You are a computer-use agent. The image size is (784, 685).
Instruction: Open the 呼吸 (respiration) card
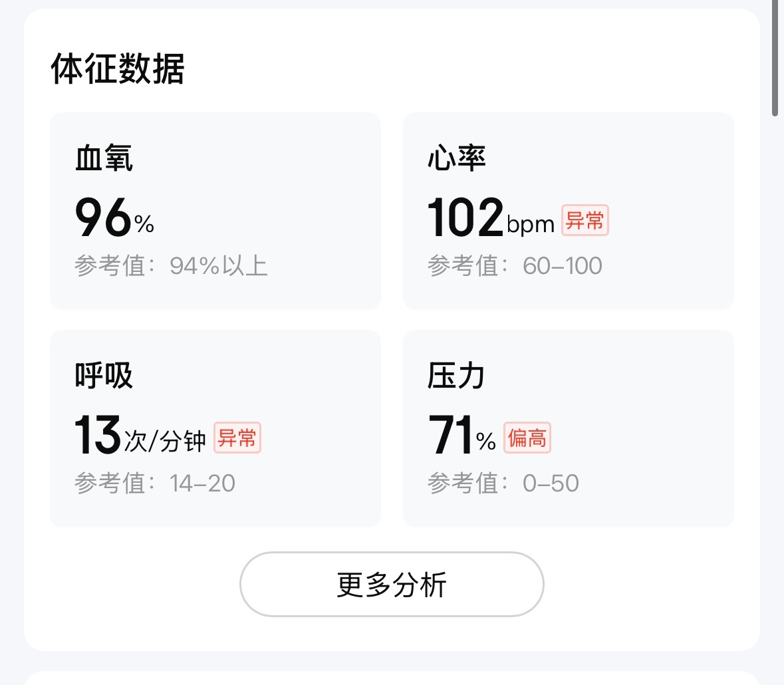215,428
